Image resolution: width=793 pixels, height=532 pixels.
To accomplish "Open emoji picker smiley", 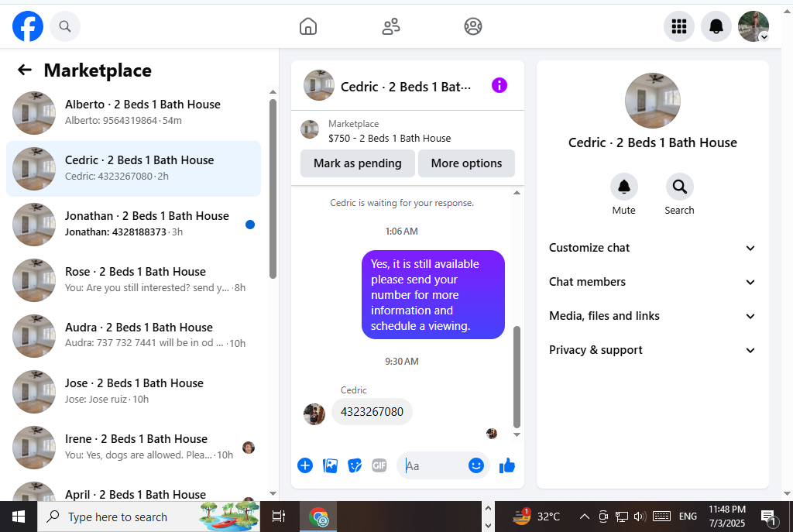I will tap(476, 465).
